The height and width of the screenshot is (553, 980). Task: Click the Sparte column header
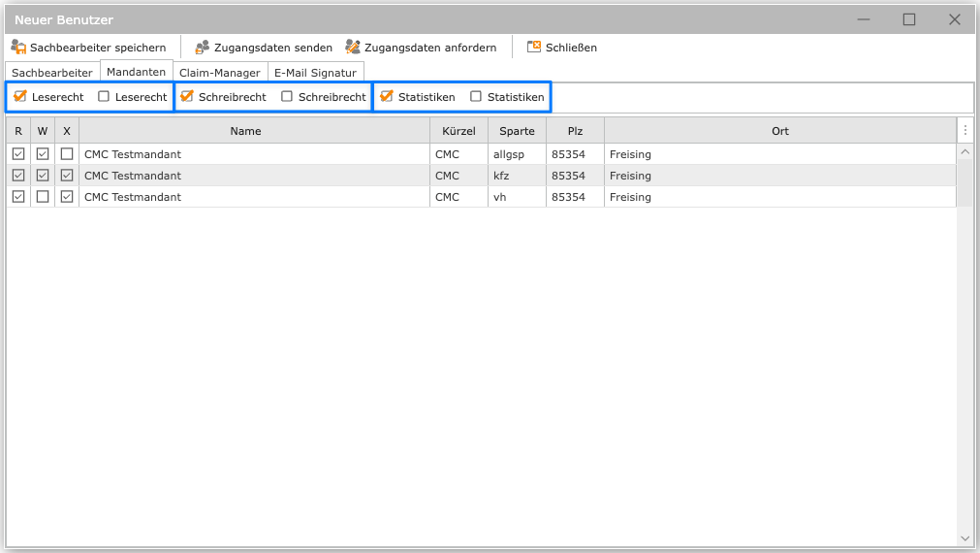[x=517, y=131]
